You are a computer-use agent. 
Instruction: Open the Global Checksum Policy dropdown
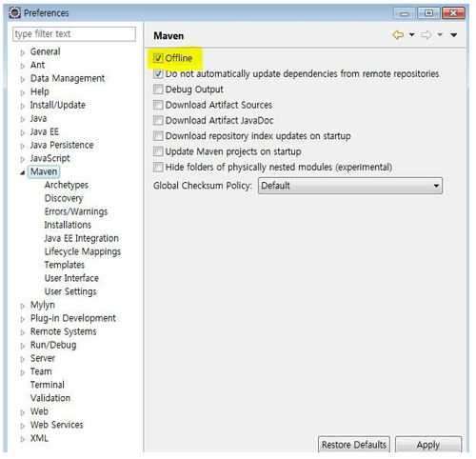[x=350, y=186]
